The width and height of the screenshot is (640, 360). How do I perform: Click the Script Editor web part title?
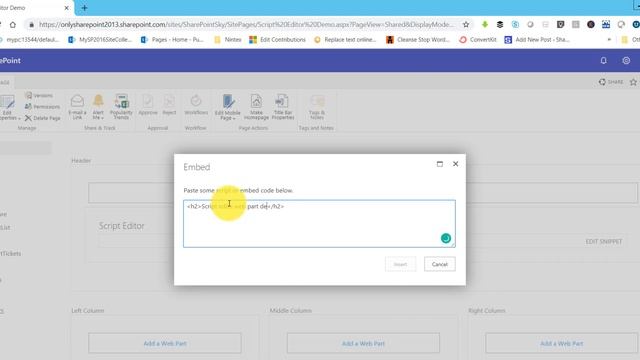click(x=122, y=226)
